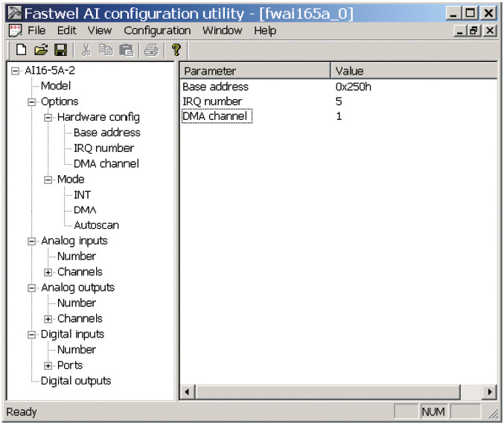Select Digital outputs tree item
This screenshot has width=504, height=427.
point(76,381)
